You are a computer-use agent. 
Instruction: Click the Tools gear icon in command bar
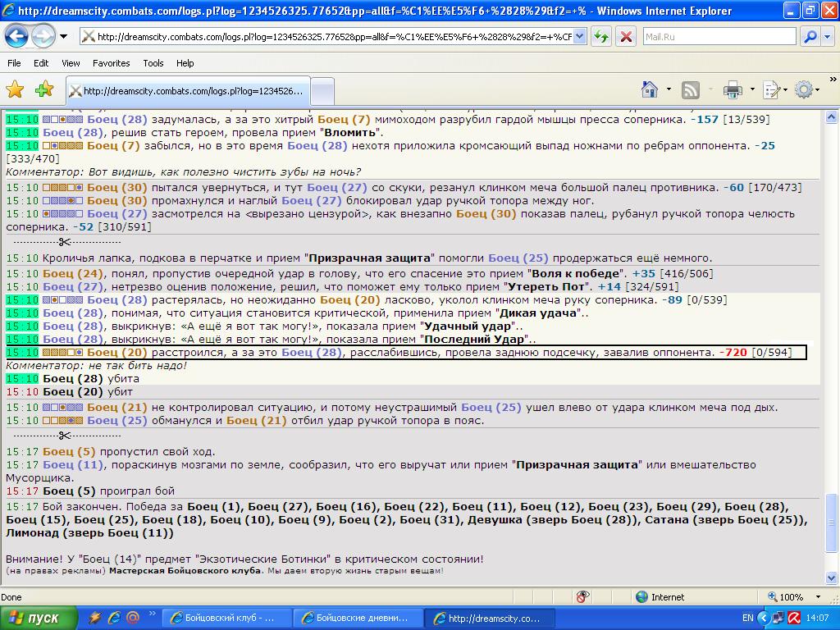804,89
